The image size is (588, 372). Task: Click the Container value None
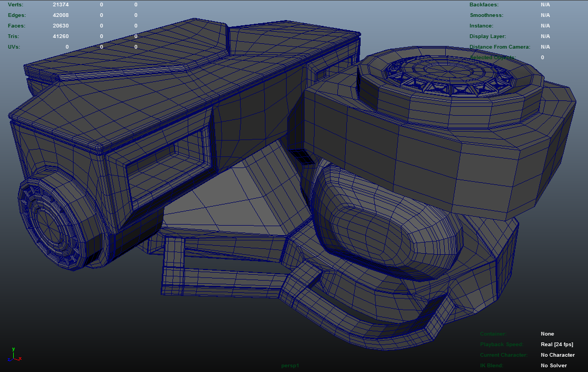[x=547, y=334]
